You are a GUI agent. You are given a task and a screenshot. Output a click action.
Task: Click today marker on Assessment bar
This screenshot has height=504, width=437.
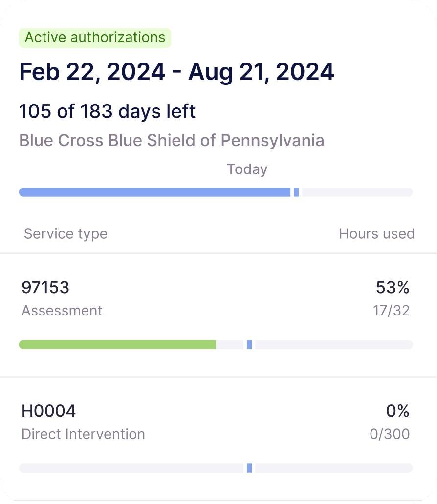(249, 345)
